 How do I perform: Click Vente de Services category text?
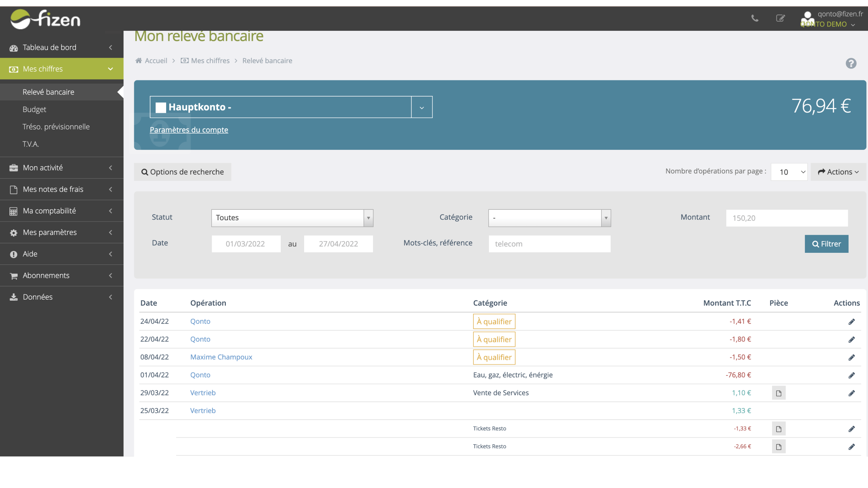501,393
